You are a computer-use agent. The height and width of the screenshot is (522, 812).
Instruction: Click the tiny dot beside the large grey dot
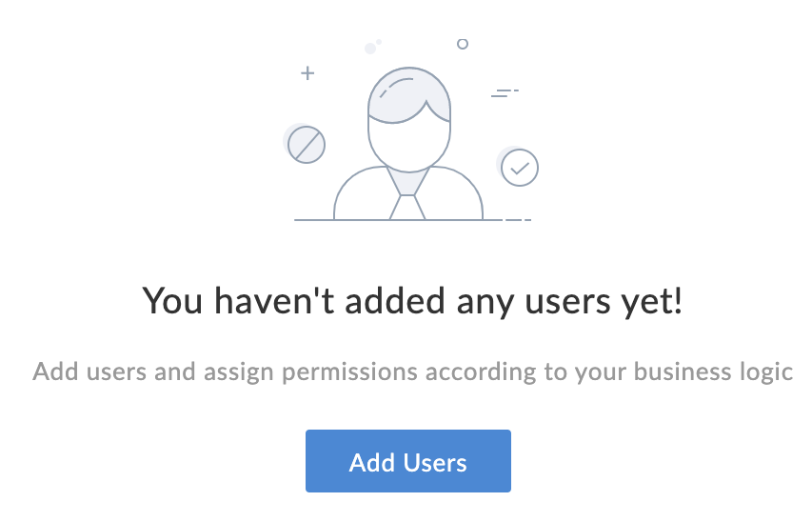379,41
